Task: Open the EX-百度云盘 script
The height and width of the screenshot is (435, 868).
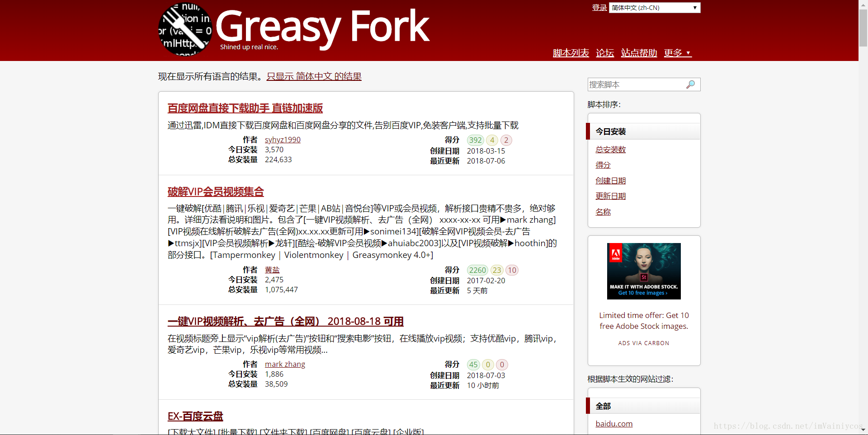Action: click(195, 416)
